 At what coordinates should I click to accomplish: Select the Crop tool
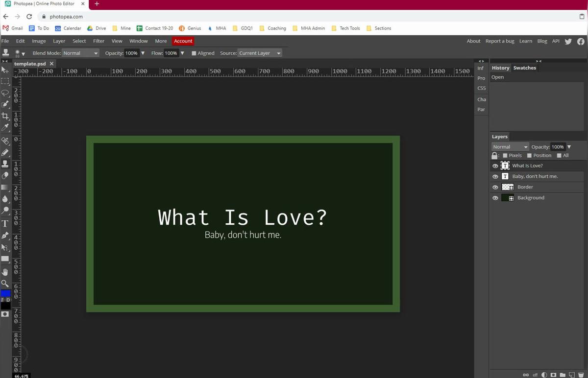(5, 116)
